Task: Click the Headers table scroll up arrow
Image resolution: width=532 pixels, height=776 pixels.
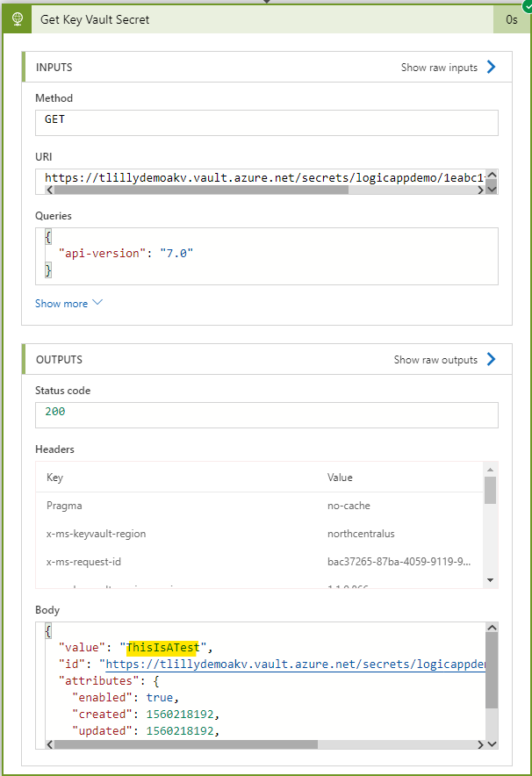Action: tap(491, 470)
